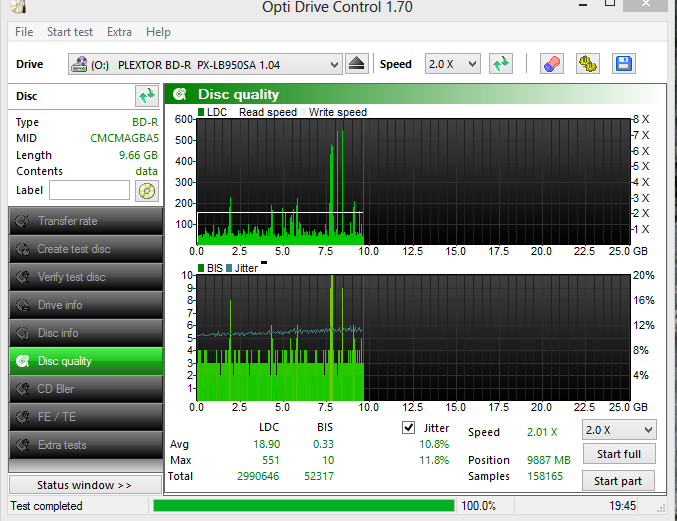Open the Extra menu
Screen dimensions: 677x521
(119, 32)
